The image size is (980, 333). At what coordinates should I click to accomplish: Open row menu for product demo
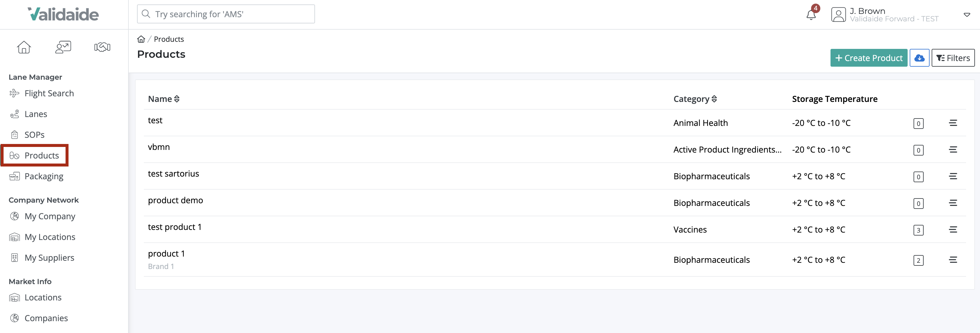(953, 203)
